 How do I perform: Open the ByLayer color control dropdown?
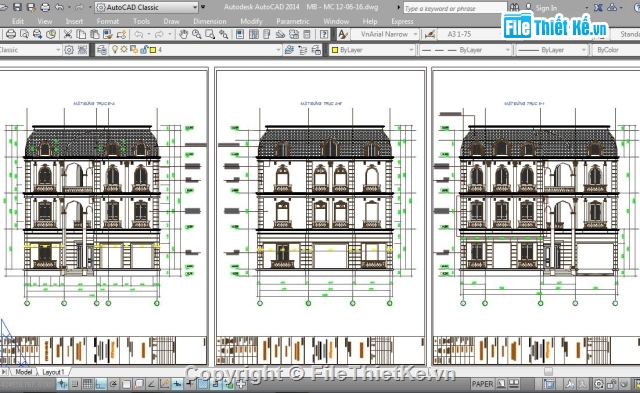tap(372, 50)
